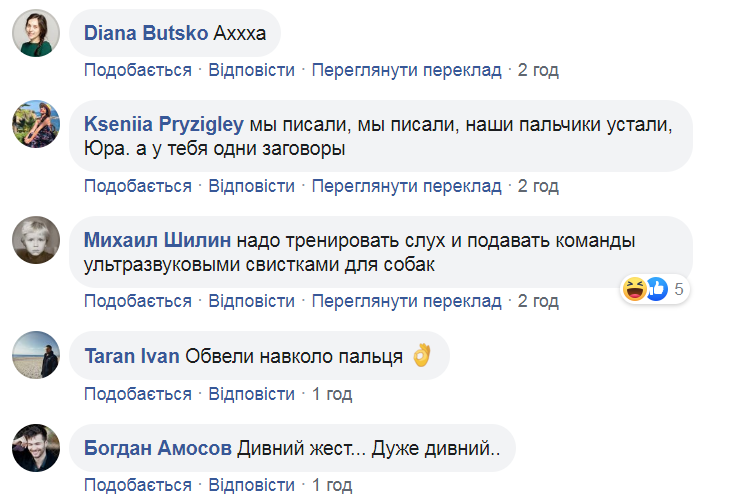Click the '2 год' timestamp on Diana's comment

(538, 70)
